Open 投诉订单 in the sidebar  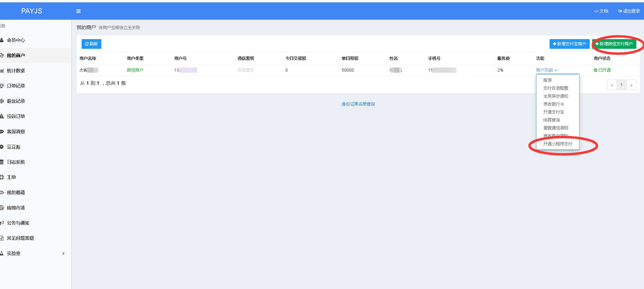(x=36, y=116)
